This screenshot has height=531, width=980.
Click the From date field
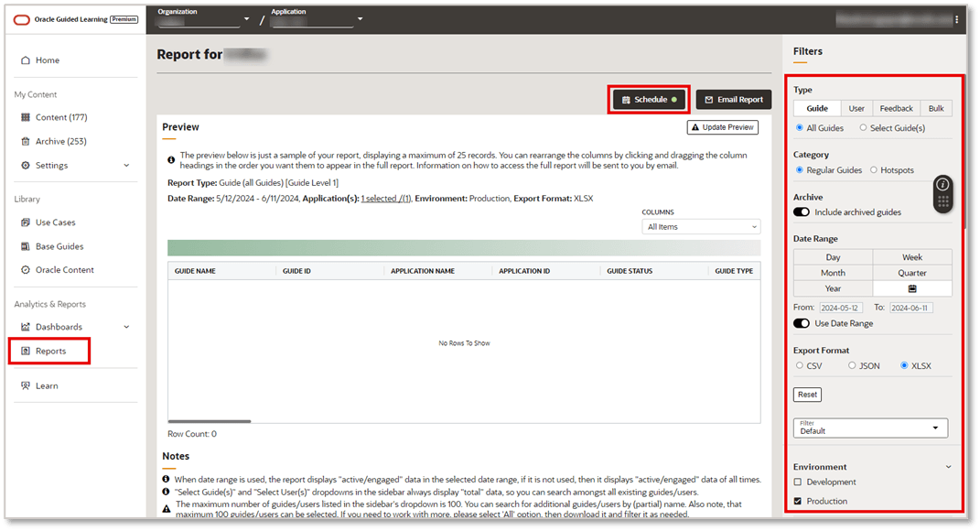coord(841,308)
